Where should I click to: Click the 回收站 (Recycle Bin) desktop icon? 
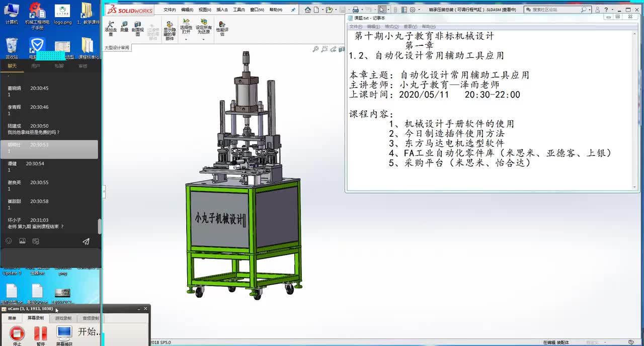(x=12, y=48)
